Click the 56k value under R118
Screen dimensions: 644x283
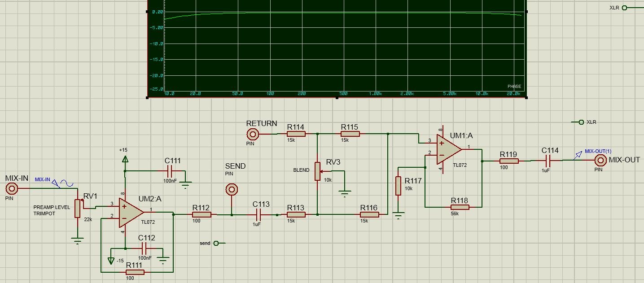click(x=455, y=214)
